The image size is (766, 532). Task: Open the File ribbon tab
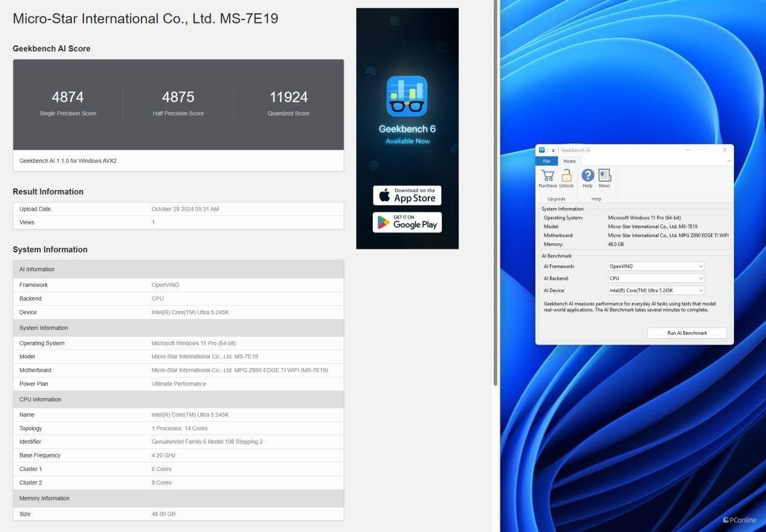[x=546, y=161]
